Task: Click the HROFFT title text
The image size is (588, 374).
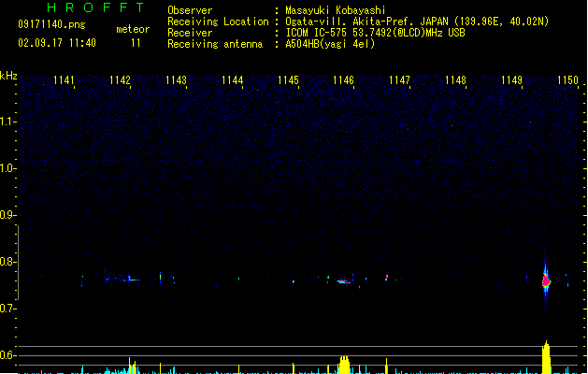Action: point(96,7)
